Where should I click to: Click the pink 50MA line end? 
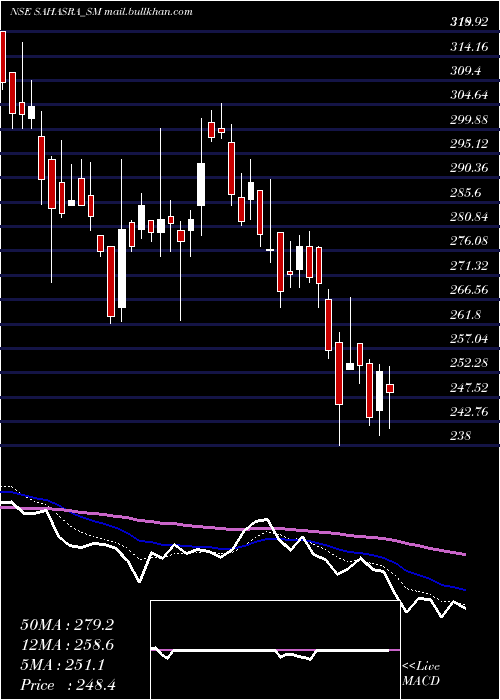coord(464,554)
